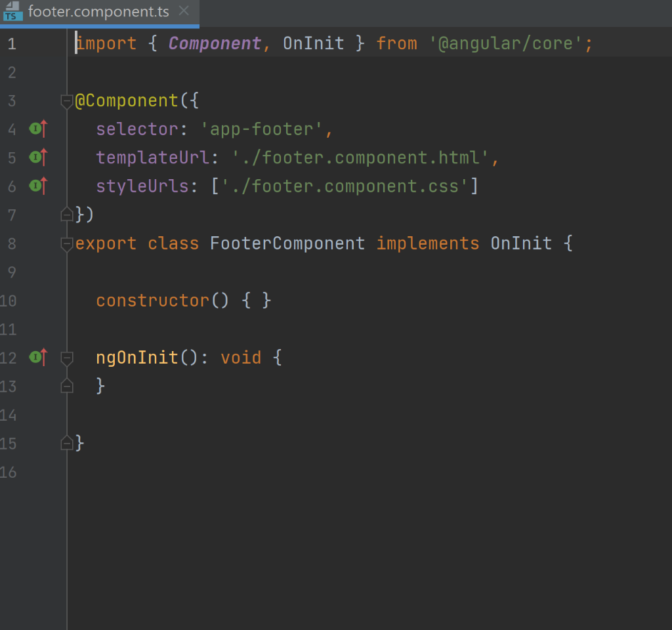Click the 'constructor' keyword
This screenshot has width=672, height=630.
point(152,301)
